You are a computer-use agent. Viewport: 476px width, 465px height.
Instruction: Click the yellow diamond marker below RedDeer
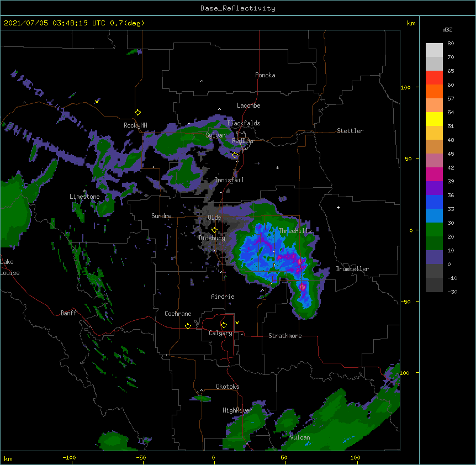coord(235,155)
